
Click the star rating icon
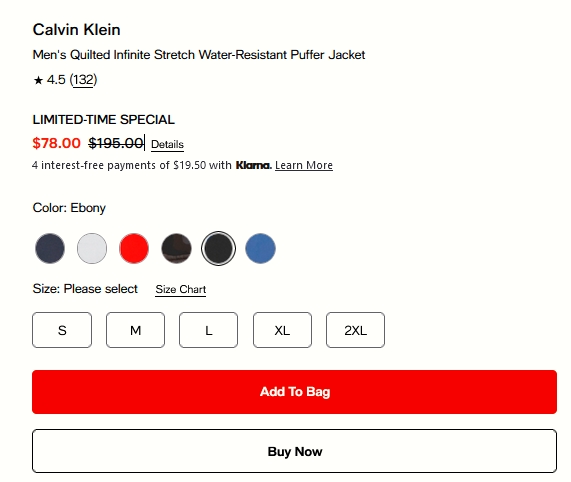pyautogui.click(x=38, y=80)
